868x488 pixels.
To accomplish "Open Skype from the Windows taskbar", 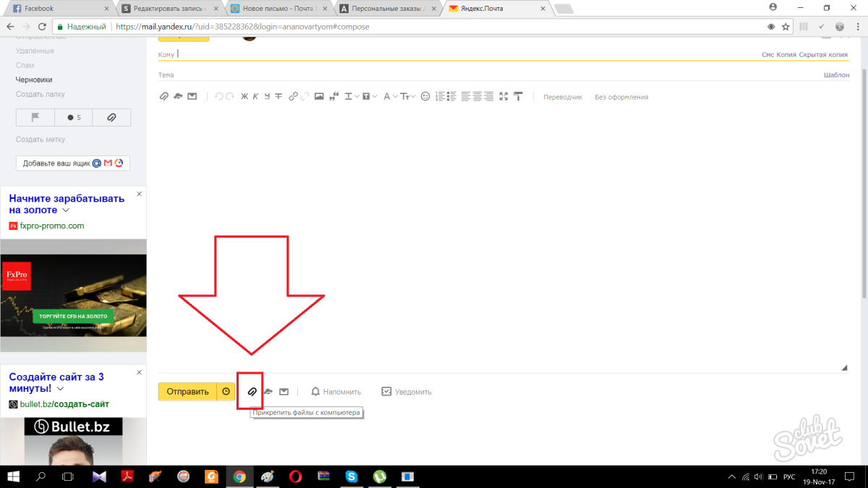I will tap(352, 476).
